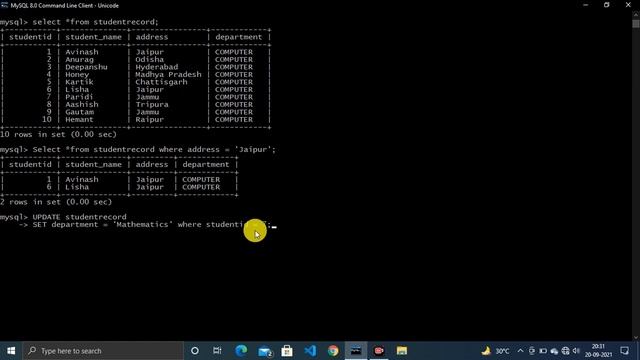Open weather widget showing 30°C
Image resolution: width=640 pixels, height=360 pixels.
coord(495,351)
